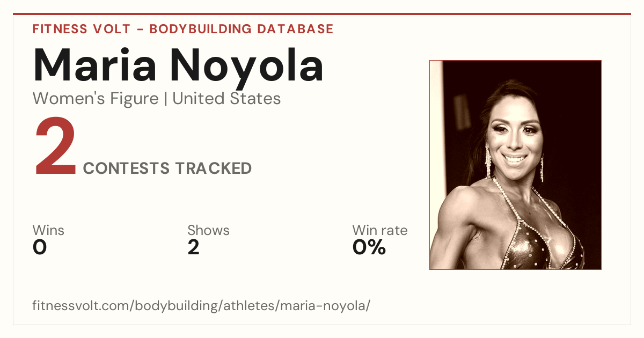Click the Maria Noyola name heading

178,65
